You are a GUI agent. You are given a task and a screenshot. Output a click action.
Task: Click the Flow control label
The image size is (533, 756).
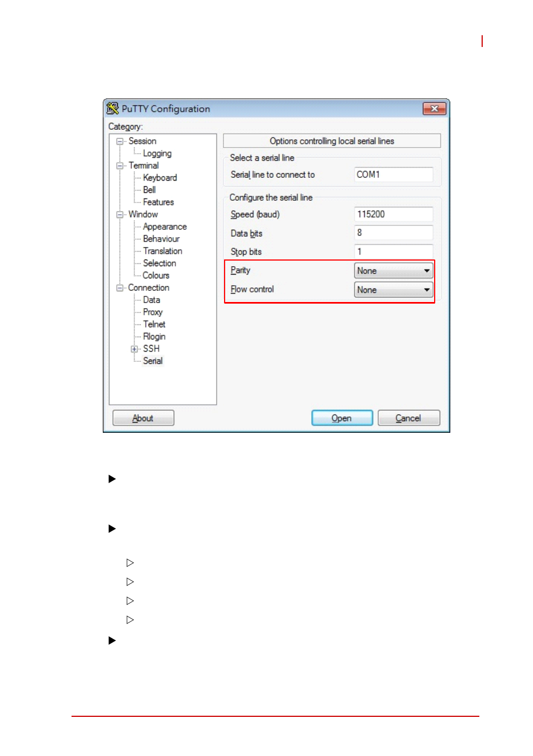coord(252,290)
